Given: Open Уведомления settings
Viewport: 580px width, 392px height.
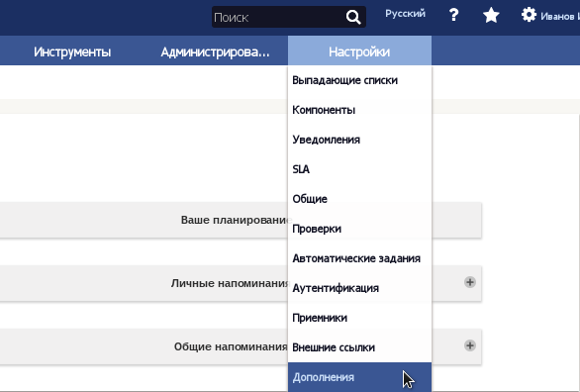Looking at the screenshot, I should [327, 140].
